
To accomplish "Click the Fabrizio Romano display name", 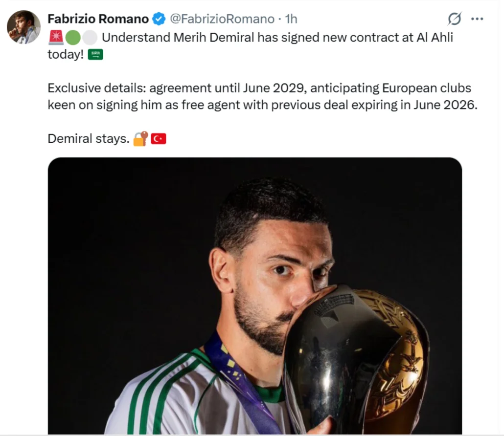I will [x=98, y=19].
